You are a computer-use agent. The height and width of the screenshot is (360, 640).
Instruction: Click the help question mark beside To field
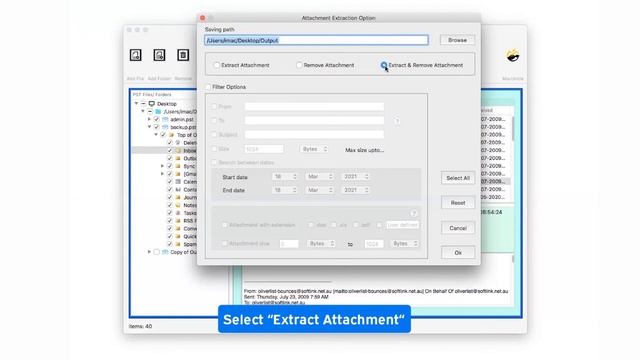397,121
